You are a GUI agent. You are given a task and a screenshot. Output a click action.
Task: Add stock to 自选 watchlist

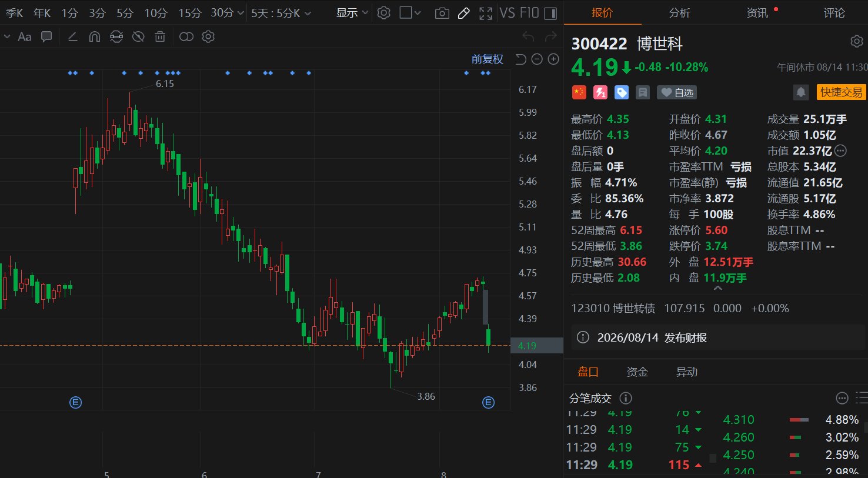[x=677, y=92]
